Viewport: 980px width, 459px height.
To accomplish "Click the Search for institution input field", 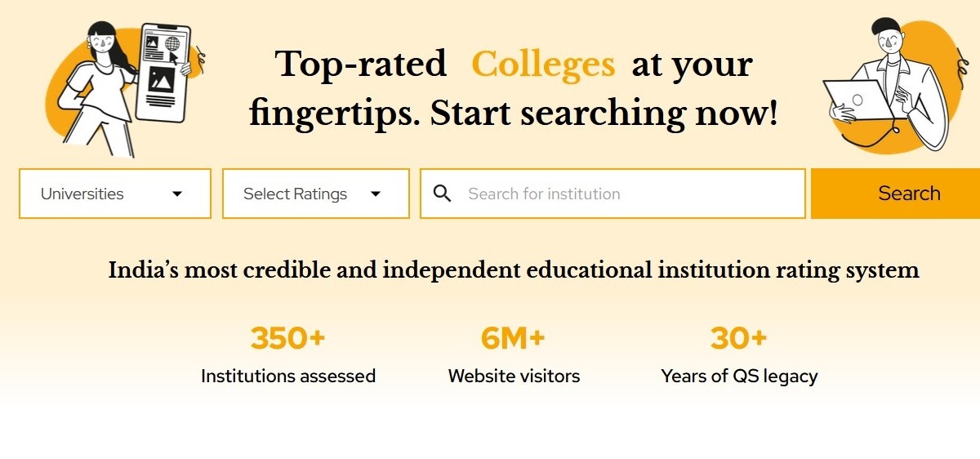I will 612,194.
